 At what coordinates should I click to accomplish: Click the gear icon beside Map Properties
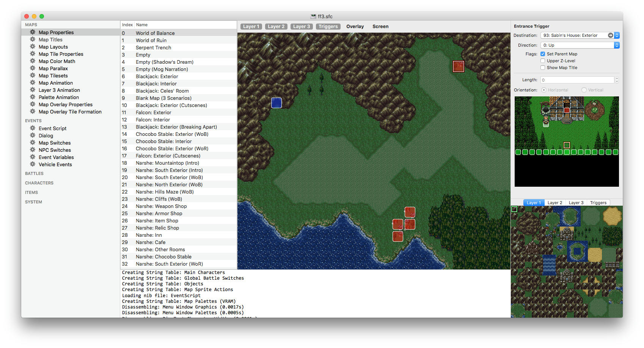tap(33, 32)
